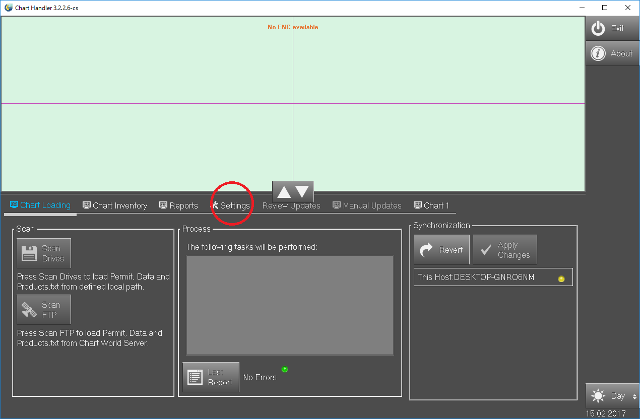Click the sun icon for Day mode
The image size is (640, 419).
point(598,395)
